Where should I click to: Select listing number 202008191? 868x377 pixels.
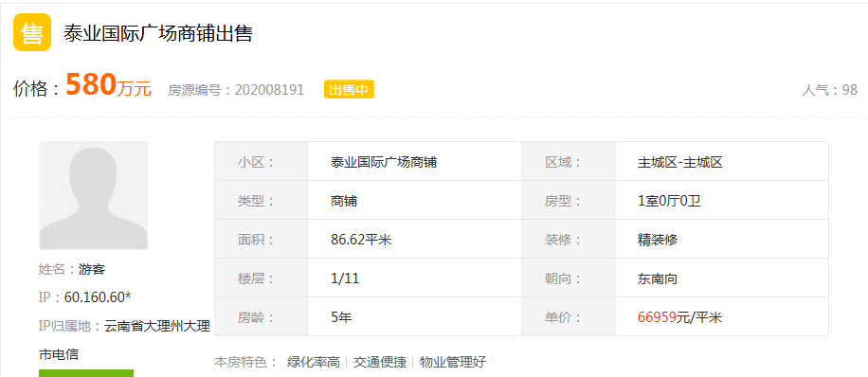tap(269, 90)
